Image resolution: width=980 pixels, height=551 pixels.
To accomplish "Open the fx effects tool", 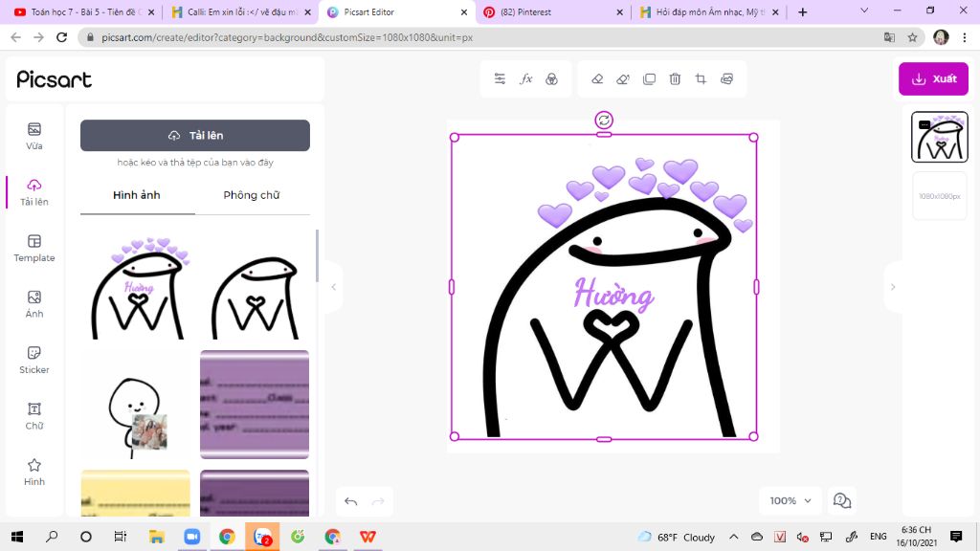I will click(526, 78).
